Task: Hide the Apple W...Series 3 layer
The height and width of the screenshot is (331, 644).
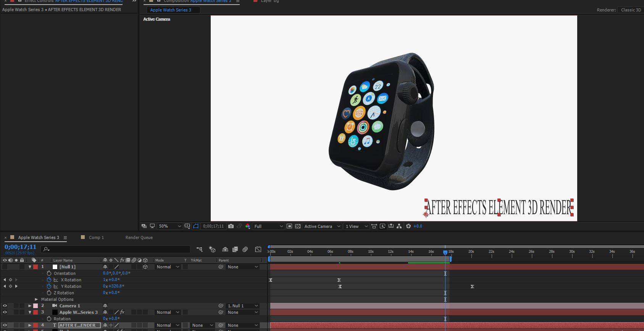Action: (5, 312)
